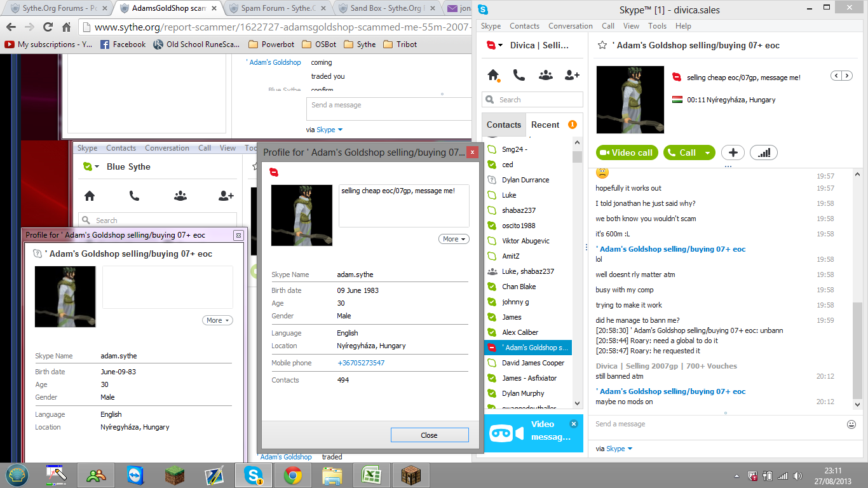
Task: Open the via Skype dropdown in main chat
Action: pyautogui.click(x=620, y=449)
